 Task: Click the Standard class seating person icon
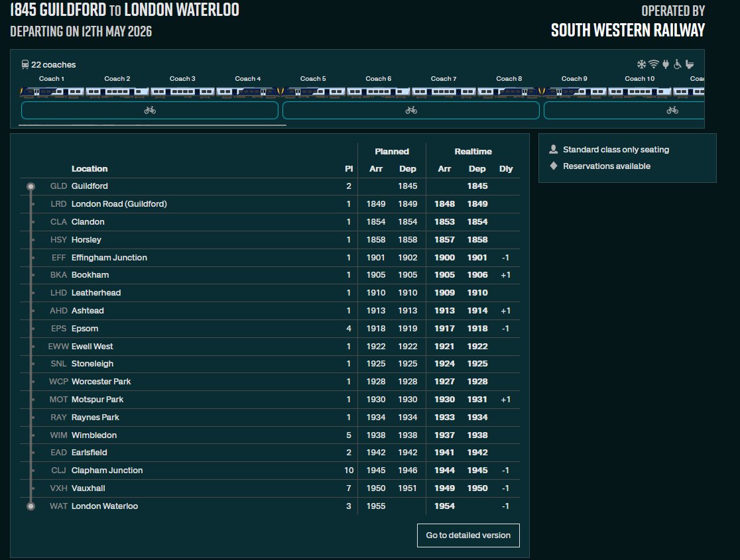[554, 150]
